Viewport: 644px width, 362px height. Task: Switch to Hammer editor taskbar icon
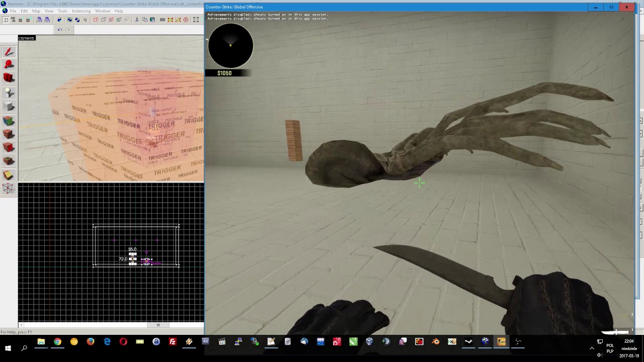coord(485,342)
